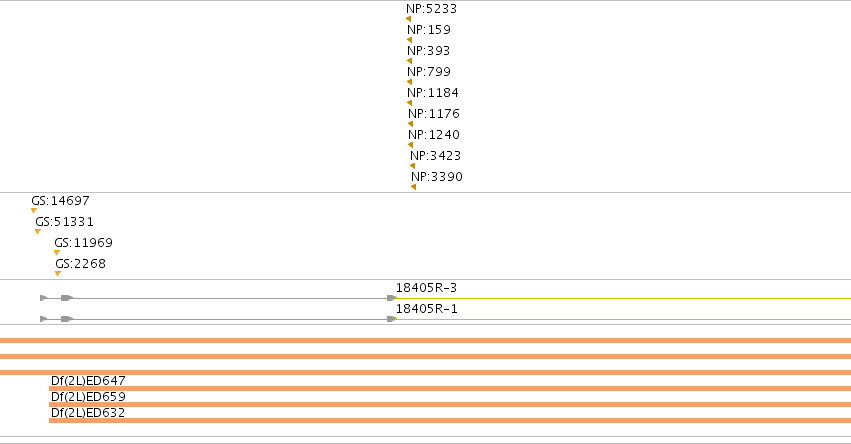The image size is (851, 444).
Task: Select the GS:11969 label
Action: tap(84, 243)
